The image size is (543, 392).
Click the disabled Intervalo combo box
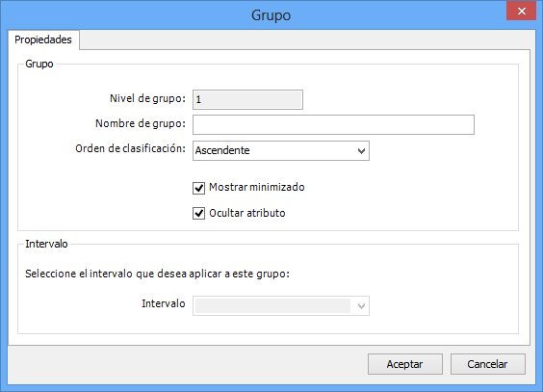[281, 305]
